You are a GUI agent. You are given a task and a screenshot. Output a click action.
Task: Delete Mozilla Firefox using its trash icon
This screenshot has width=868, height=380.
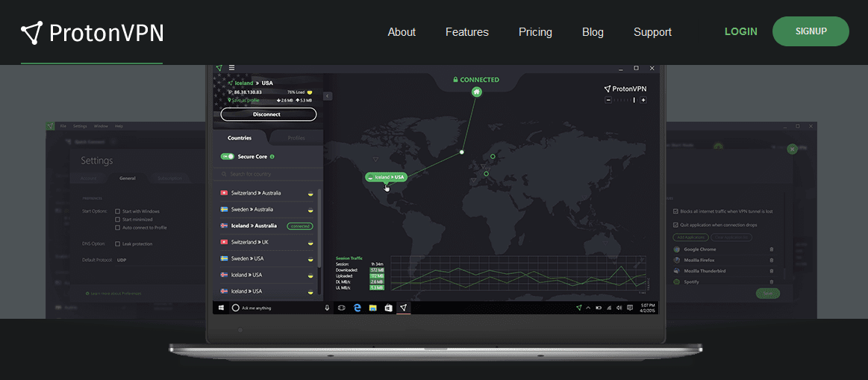(x=772, y=261)
